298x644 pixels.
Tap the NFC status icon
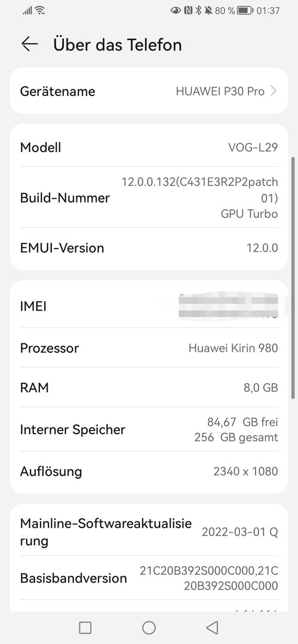tap(188, 11)
